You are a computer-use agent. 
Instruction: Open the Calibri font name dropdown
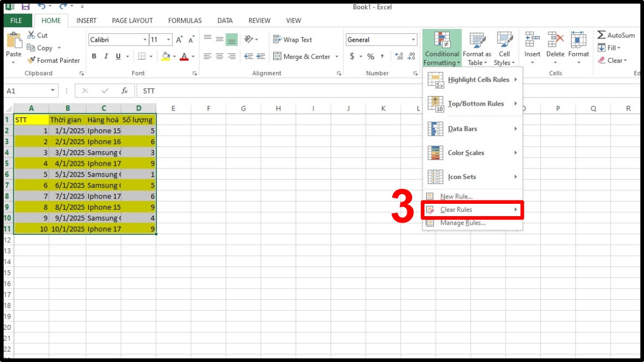pyautogui.click(x=145, y=40)
